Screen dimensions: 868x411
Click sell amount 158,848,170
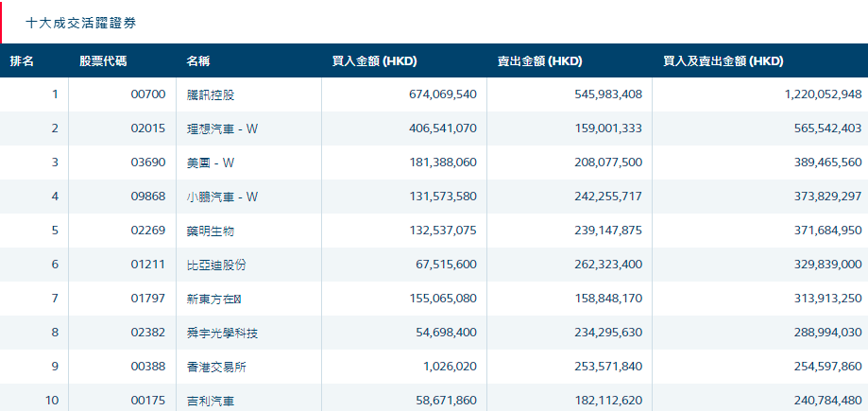click(608, 299)
